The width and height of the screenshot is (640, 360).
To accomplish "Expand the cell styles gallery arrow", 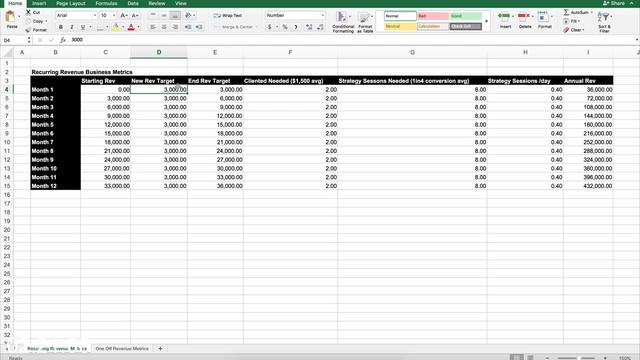I will pyautogui.click(x=487, y=21).
